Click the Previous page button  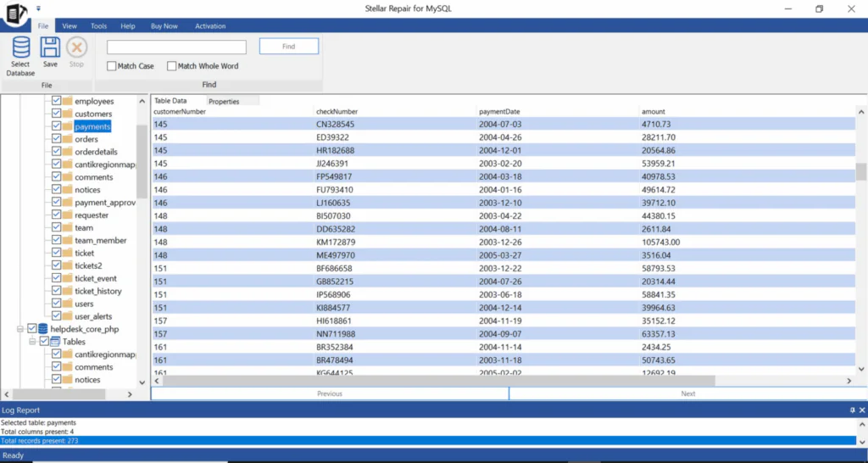pyautogui.click(x=330, y=393)
